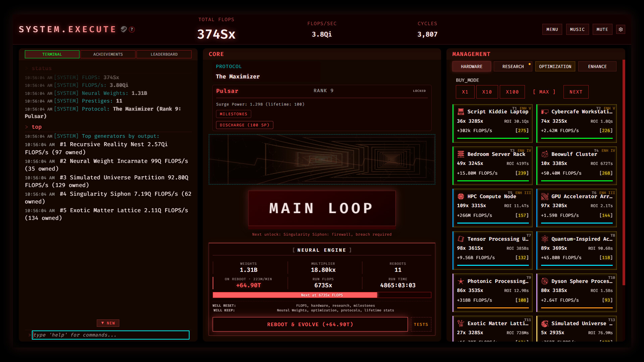Click the Bedroom Server Rack icon
The height and width of the screenshot is (362, 644).
461,154
